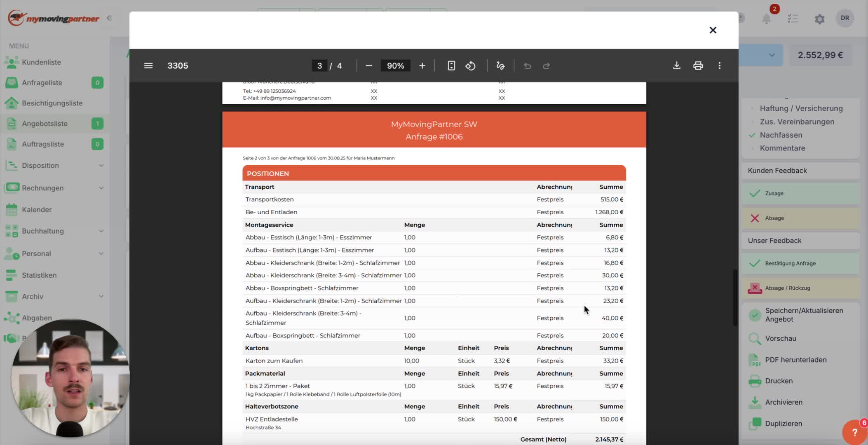Image resolution: width=868 pixels, height=445 pixels.
Task: Click the PDF page number field
Action: 319,66
